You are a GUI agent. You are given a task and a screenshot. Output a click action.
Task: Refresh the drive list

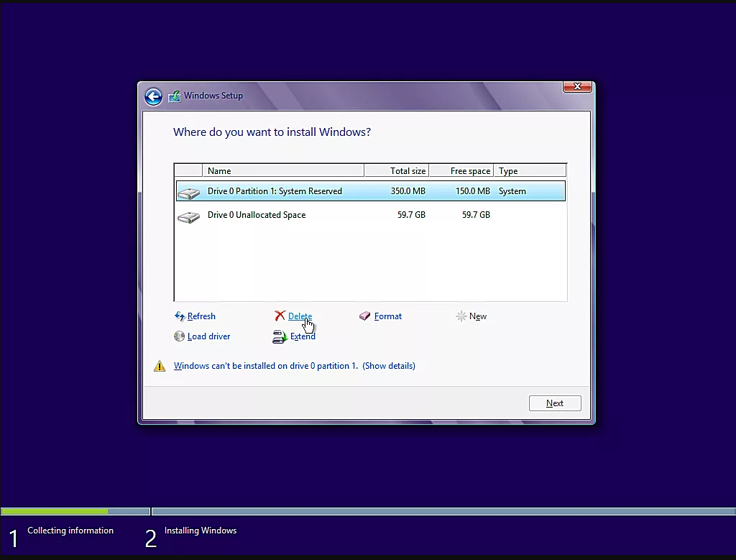(201, 316)
